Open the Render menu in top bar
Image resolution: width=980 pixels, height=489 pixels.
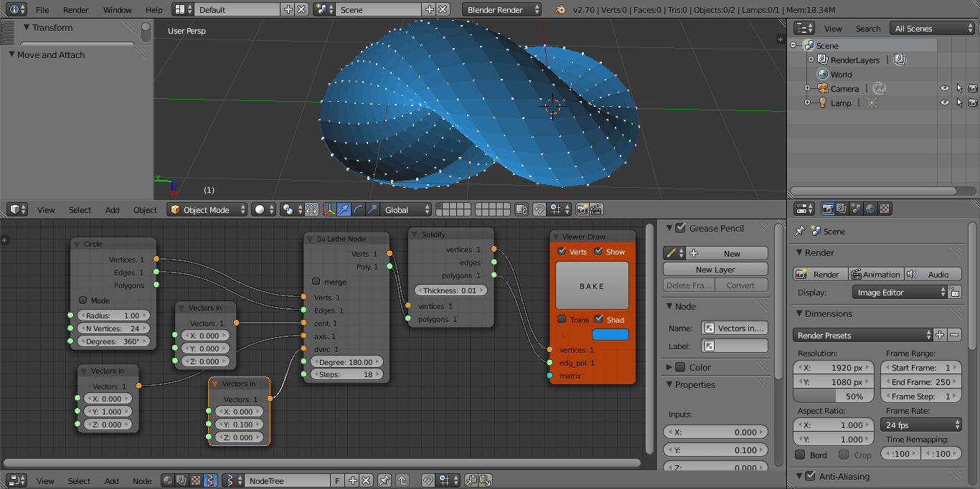click(75, 10)
